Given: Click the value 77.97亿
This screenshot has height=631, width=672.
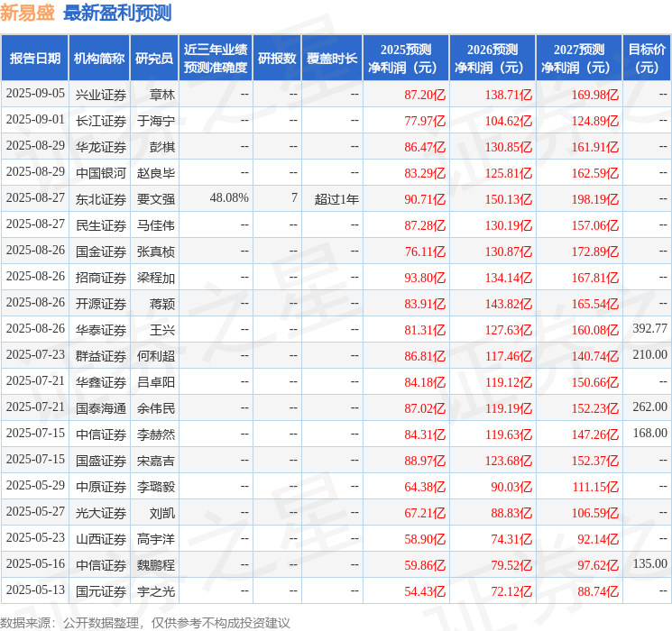Looking at the screenshot, I should (425, 121).
